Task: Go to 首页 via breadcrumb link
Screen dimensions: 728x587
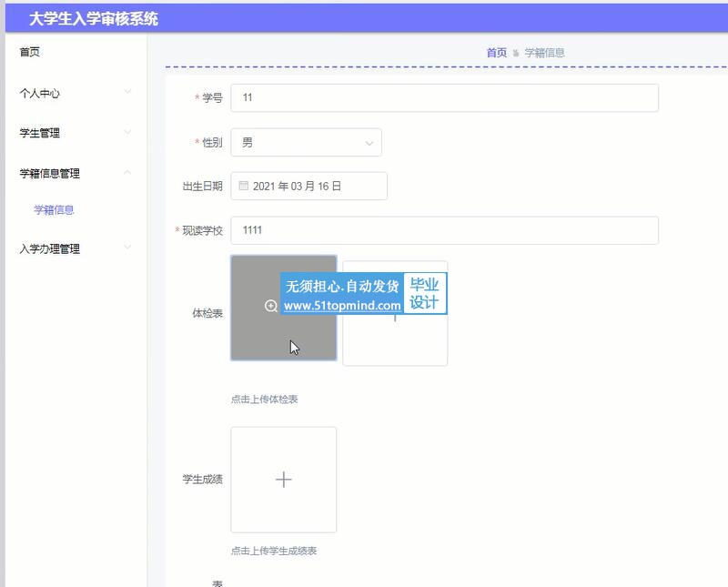Action: (496, 53)
